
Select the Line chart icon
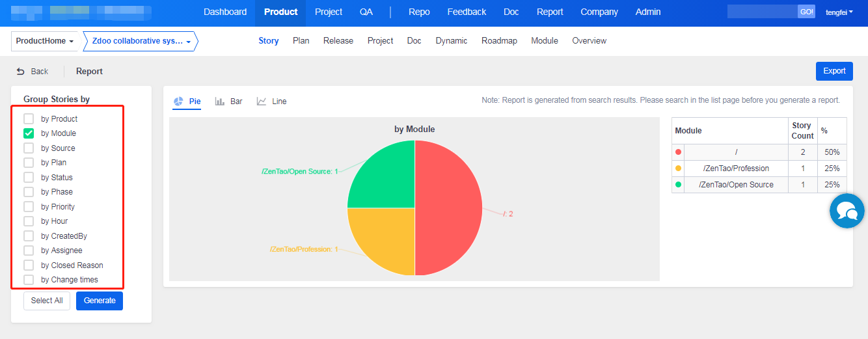pyautogui.click(x=262, y=102)
